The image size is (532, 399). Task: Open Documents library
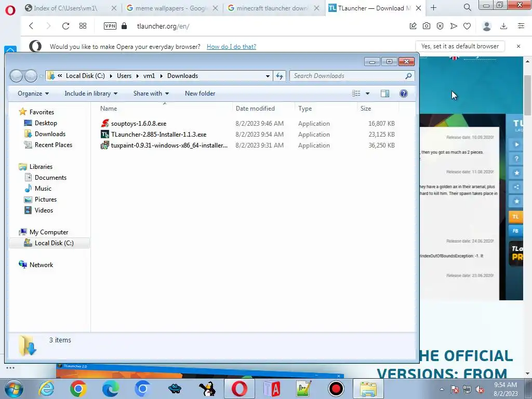click(x=50, y=178)
